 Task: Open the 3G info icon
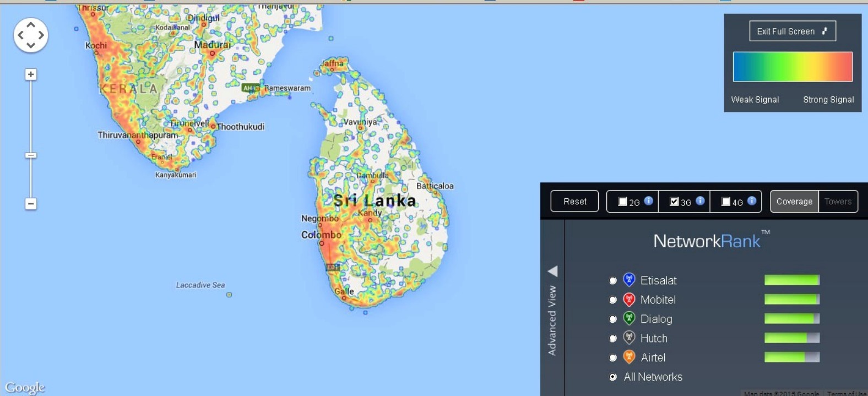pos(700,201)
